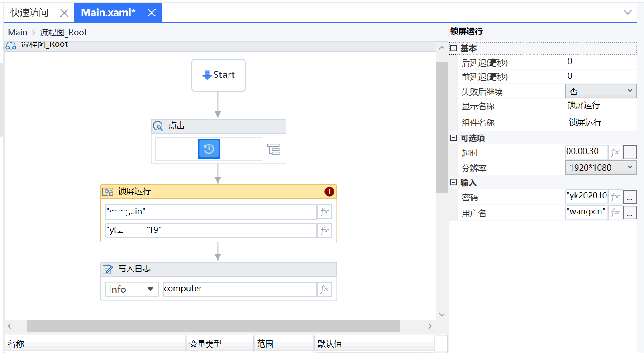Click fx button beside 密码 property
This screenshot has width=644, height=353.
pyautogui.click(x=615, y=197)
